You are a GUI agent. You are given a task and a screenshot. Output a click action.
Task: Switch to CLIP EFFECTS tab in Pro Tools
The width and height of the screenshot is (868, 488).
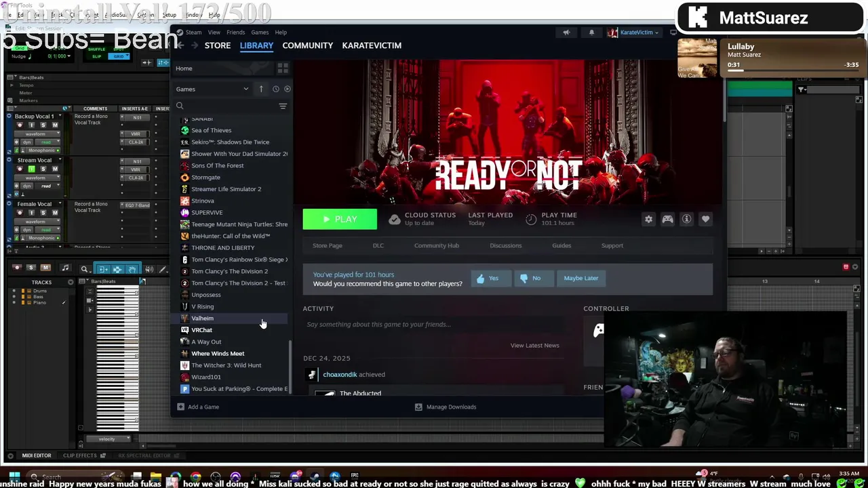[x=80, y=455]
